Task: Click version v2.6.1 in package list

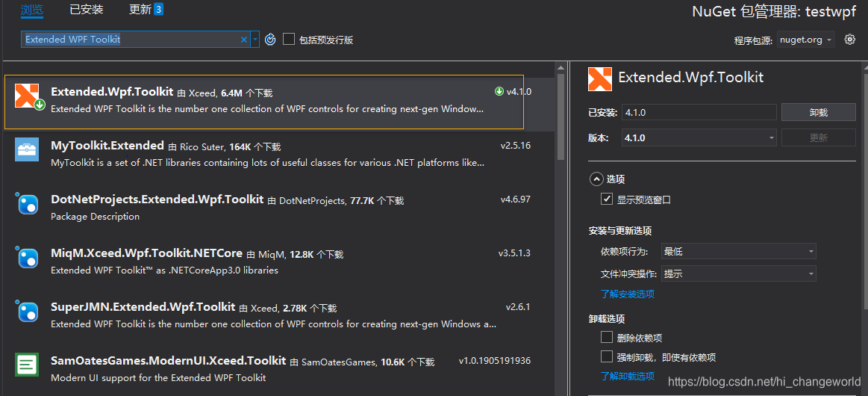Action: (x=518, y=307)
